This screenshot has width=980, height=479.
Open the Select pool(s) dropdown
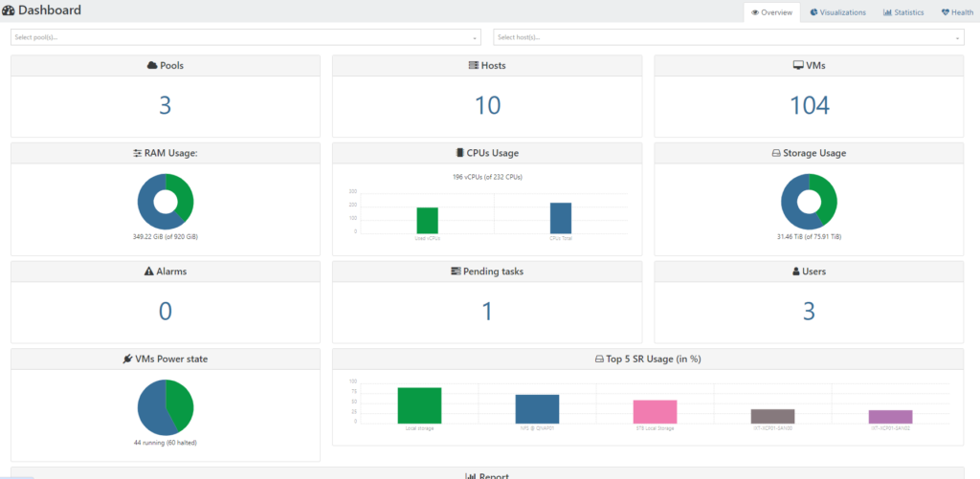point(245,37)
